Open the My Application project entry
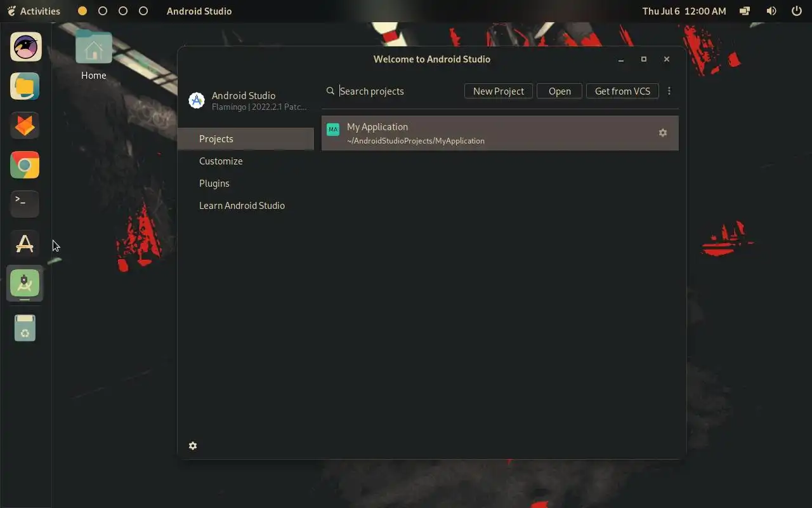Screen dimensions: 812x508 click(500, 133)
